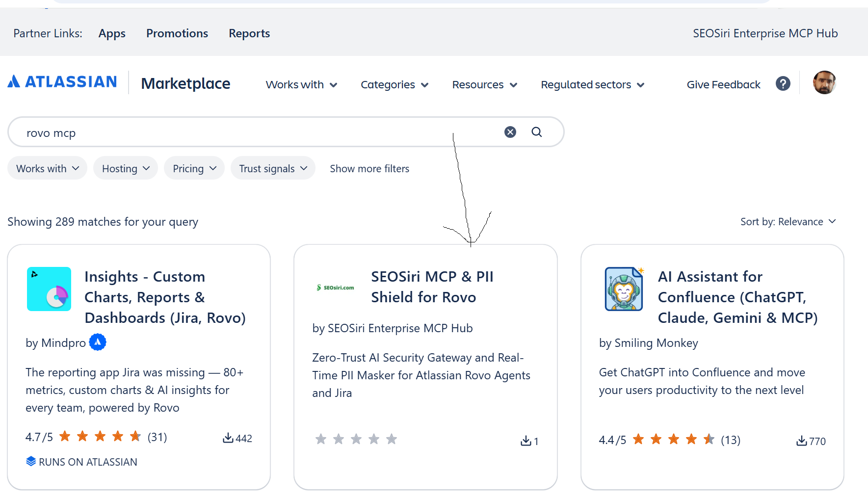Image resolution: width=868 pixels, height=499 pixels.
Task: Click the magnifying glass search icon
Action: coord(537,132)
